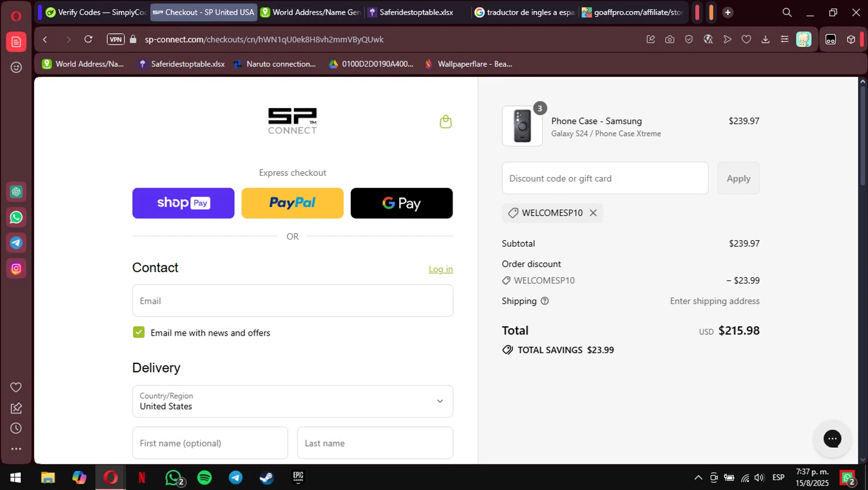
Task: Pay with Google Pay button
Action: coord(402,203)
